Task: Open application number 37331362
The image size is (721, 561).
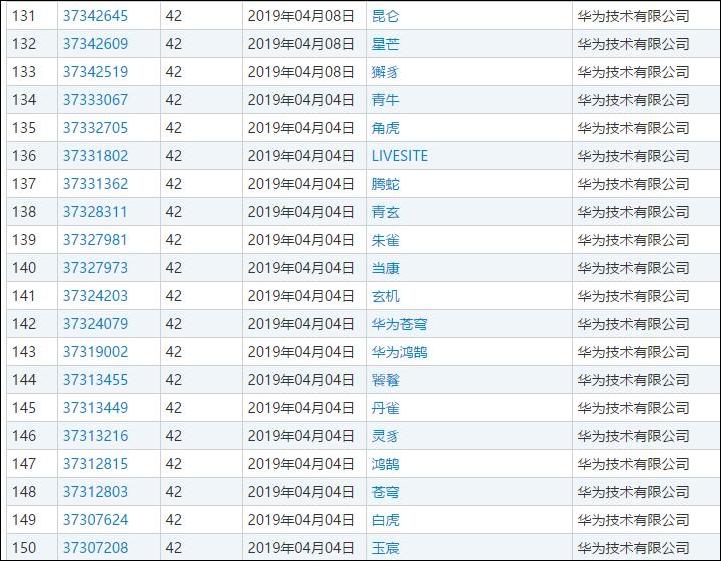Action: (95, 184)
